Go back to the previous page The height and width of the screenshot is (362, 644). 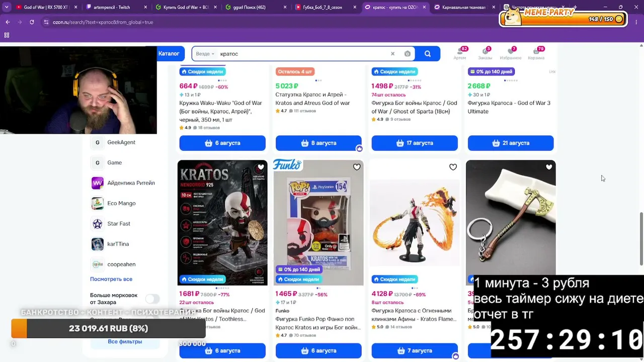8,22
